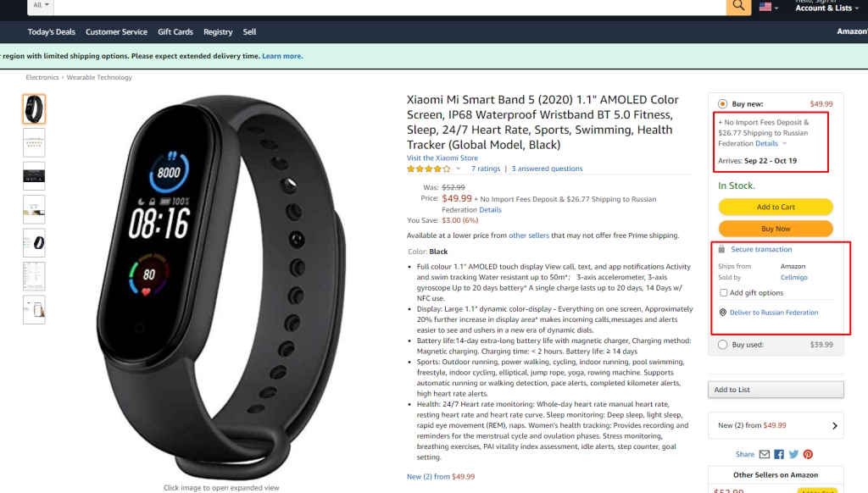The width and height of the screenshot is (868, 493).
Task: Select the Buy new radio option
Action: click(722, 104)
